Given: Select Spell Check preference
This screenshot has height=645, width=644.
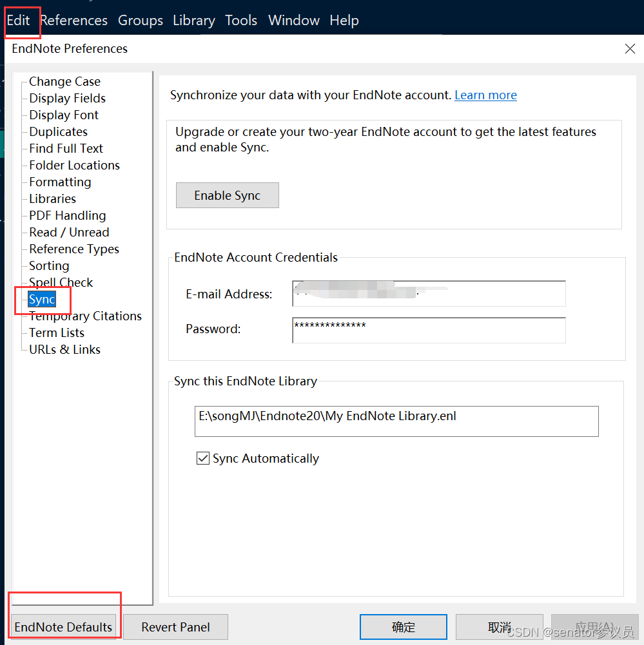Looking at the screenshot, I should [x=61, y=283].
